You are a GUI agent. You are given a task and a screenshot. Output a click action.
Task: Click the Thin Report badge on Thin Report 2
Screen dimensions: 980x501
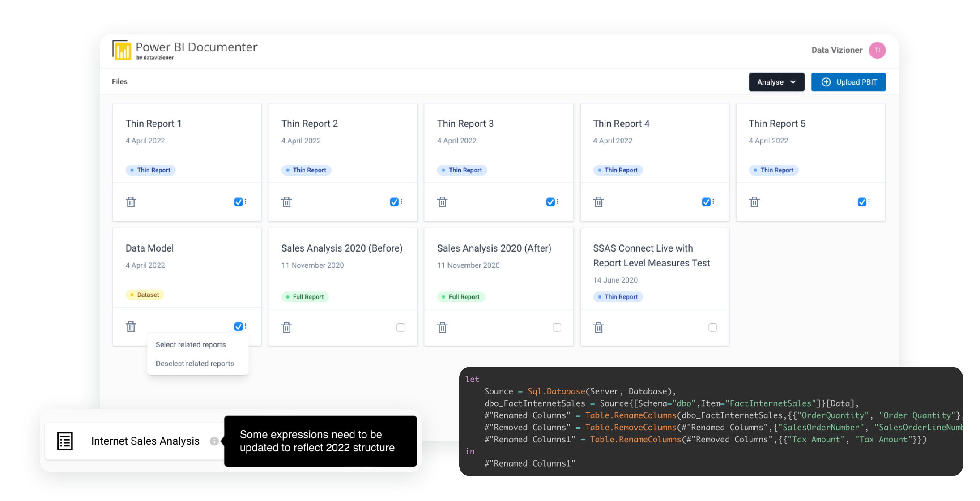click(x=306, y=170)
